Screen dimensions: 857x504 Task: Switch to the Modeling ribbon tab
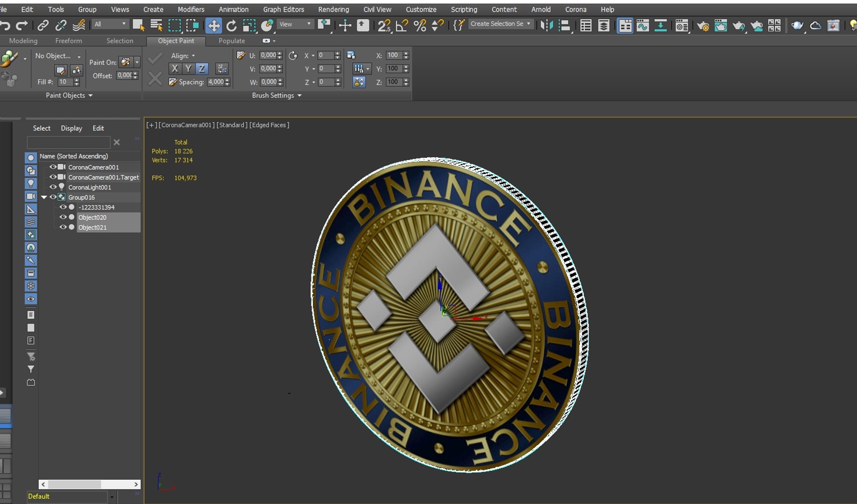[x=23, y=41]
